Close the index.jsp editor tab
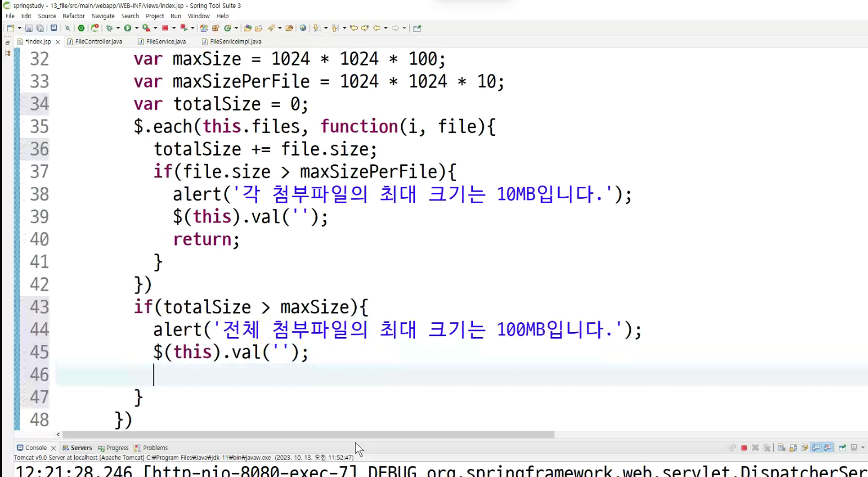The height and width of the screenshot is (477, 868). 58,42
